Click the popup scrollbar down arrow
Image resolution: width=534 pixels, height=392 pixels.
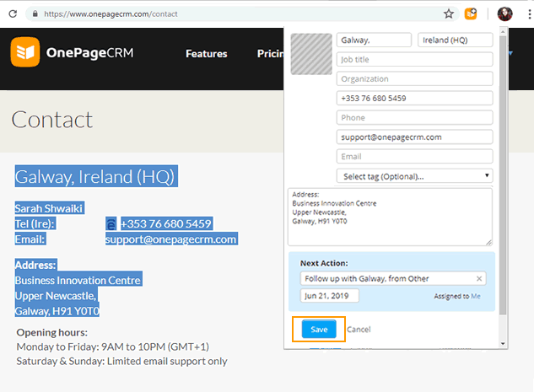(x=503, y=344)
